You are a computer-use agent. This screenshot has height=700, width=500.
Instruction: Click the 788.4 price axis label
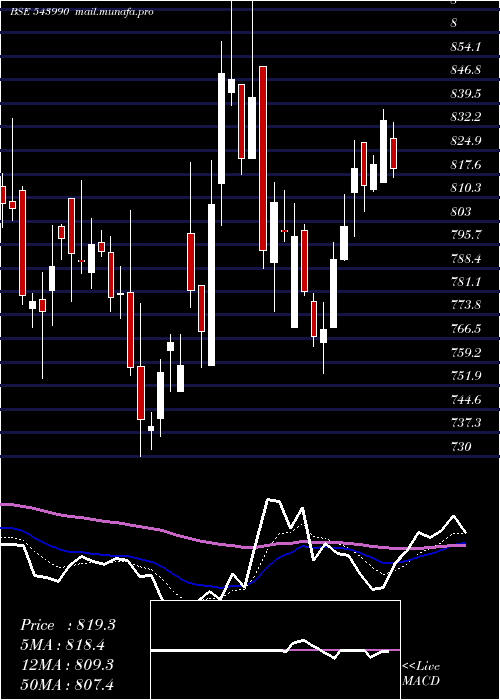click(465, 258)
